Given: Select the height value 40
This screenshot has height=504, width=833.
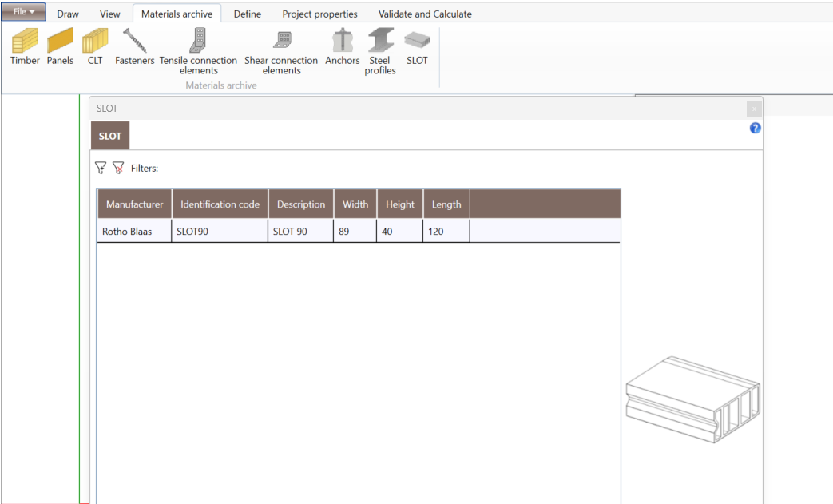Looking at the screenshot, I should point(400,231).
